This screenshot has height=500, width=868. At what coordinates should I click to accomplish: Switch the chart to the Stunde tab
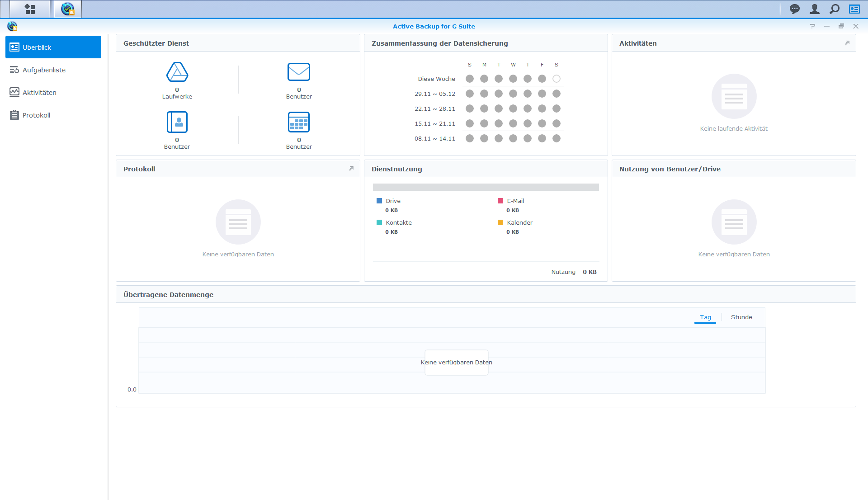[x=741, y=317]
